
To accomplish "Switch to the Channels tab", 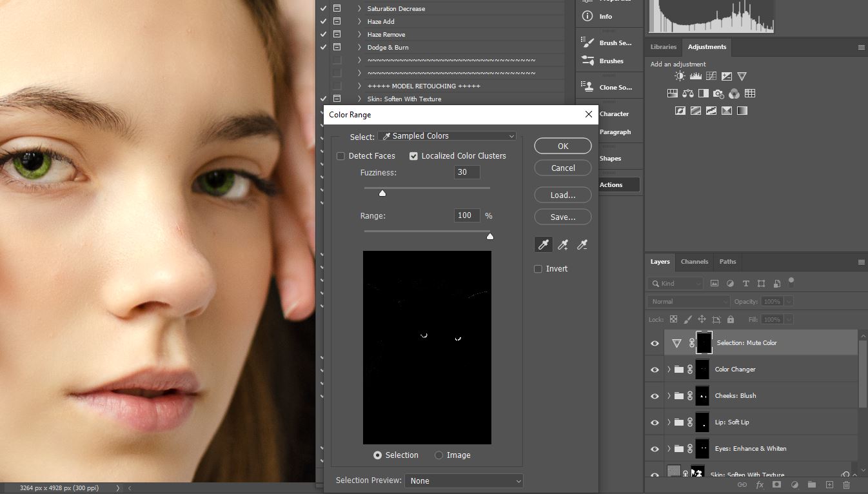I will click(x=694, y=262).
